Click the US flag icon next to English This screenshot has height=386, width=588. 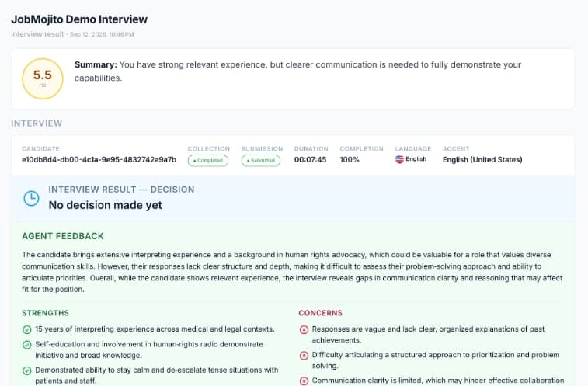click(399, 159)
